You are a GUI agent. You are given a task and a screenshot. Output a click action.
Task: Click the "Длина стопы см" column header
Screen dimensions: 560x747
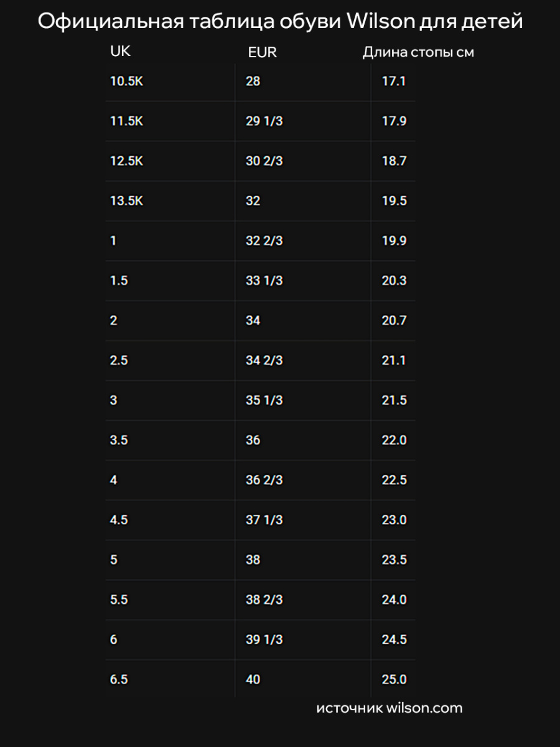pos(418,53)
